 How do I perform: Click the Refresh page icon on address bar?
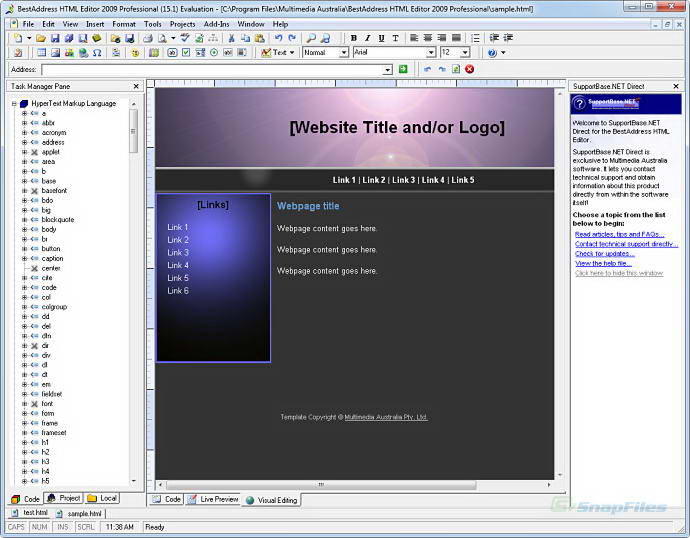(x=456, y=69)
